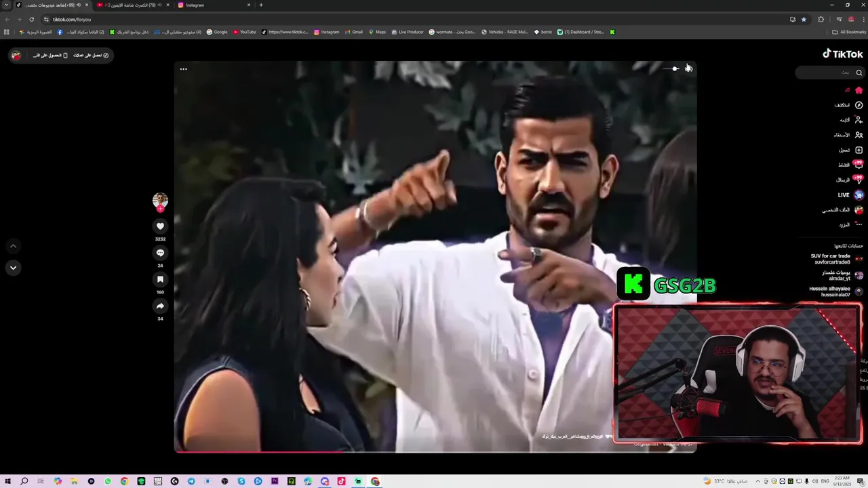Go back with the browser back arrow

click(x=7, y=19)
